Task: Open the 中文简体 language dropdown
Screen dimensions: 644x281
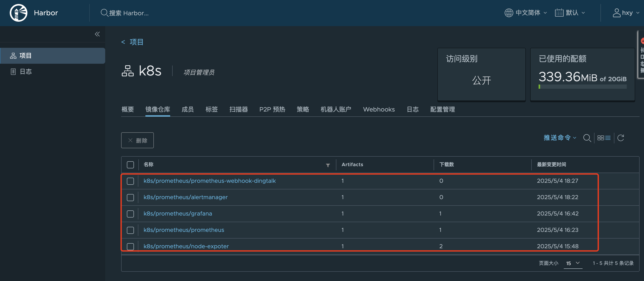Action: (526, 13)
